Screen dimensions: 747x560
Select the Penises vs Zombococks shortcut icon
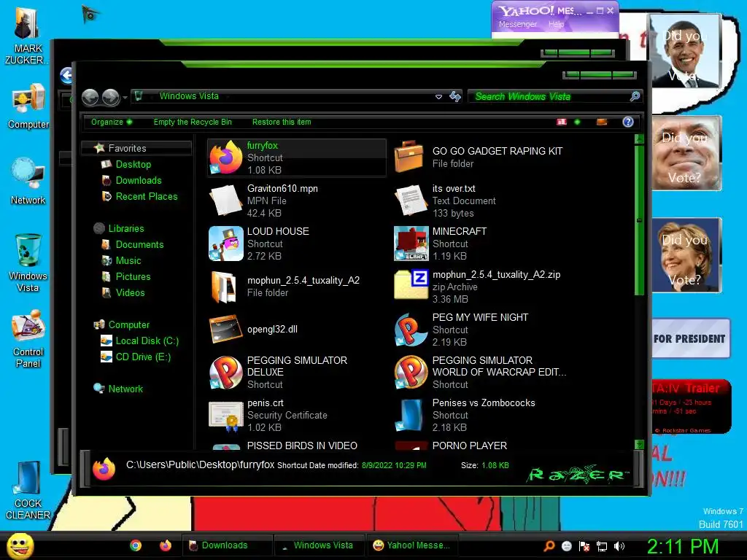coord(410,415)
